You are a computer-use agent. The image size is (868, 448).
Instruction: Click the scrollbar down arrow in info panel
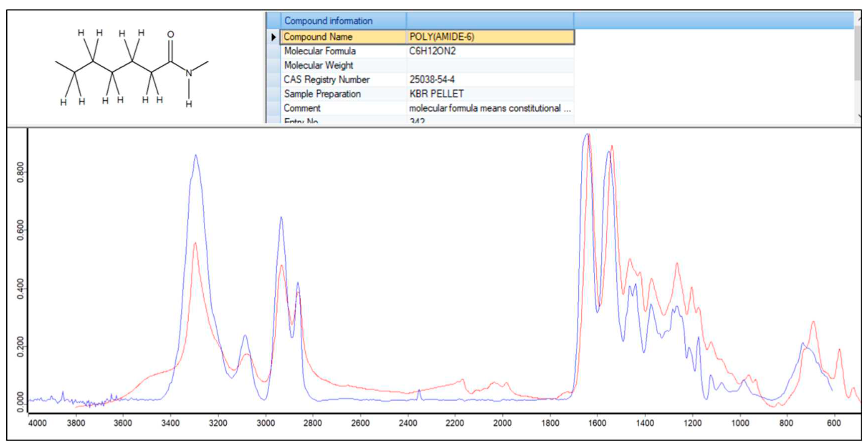(x=859, y=116)
